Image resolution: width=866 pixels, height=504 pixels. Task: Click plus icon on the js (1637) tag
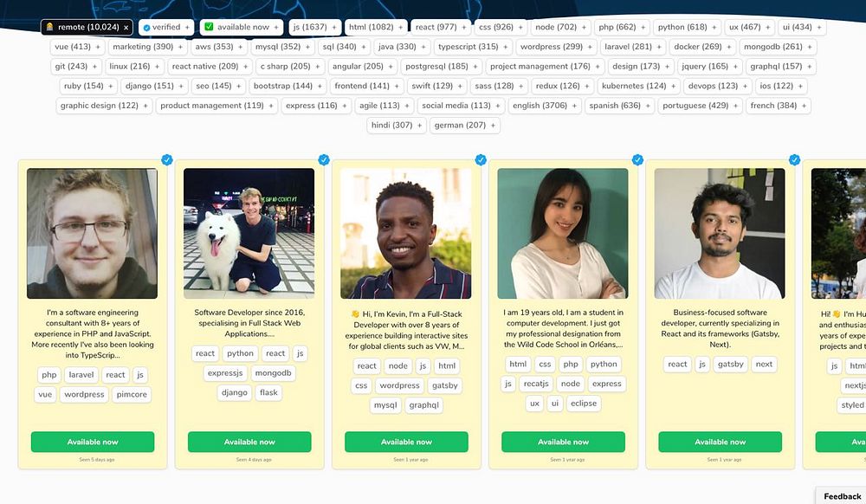click(334, 27)
